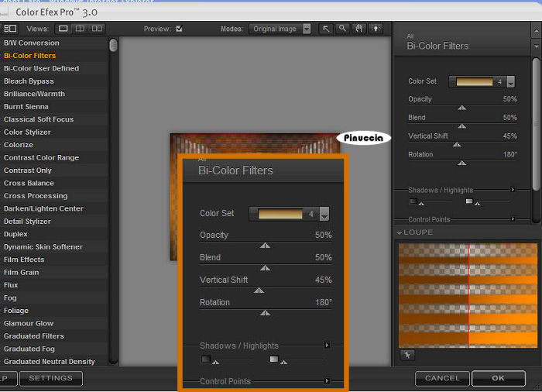Screen dimensions: 542x392
Task: Click the loupe preview image
Action: pyautogui.click(x=468, y=295)
